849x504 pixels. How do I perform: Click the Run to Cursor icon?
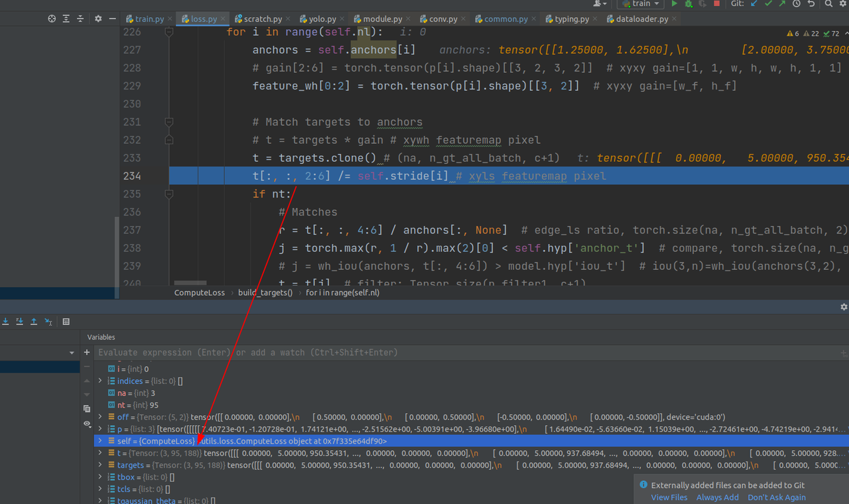click(48, 322)
